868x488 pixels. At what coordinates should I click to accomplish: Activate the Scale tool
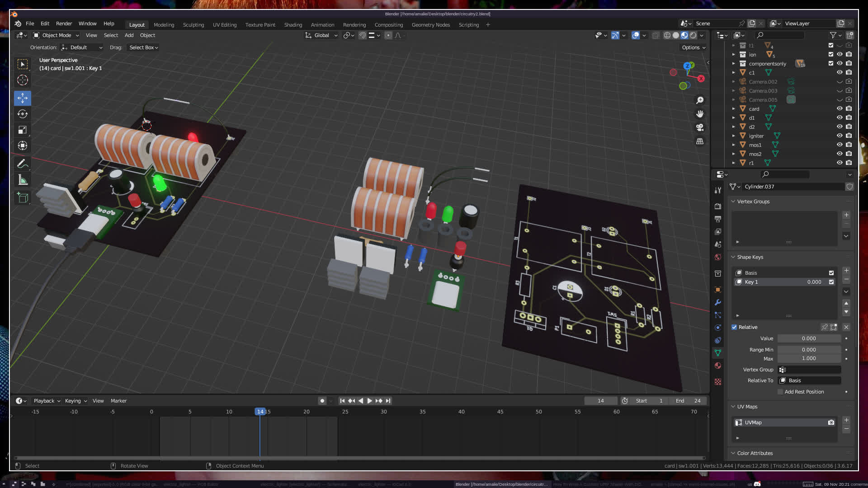coord(23,130)
